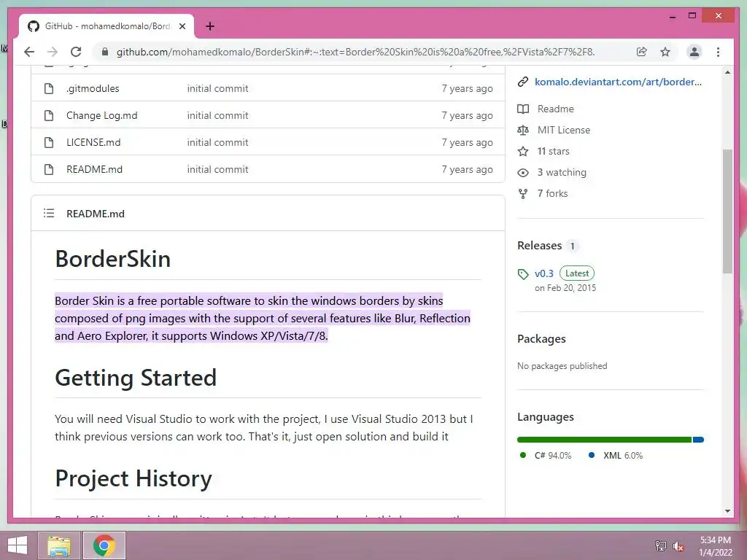Click the Latest release badge
The image size is (747, 560).
(x=576, y=273)
